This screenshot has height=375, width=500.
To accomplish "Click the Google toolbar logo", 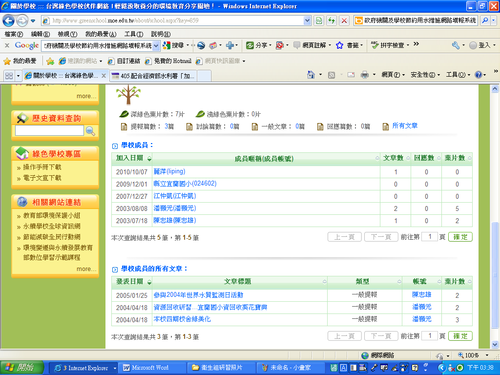I will pyautogui.click(x=27, y=45).
